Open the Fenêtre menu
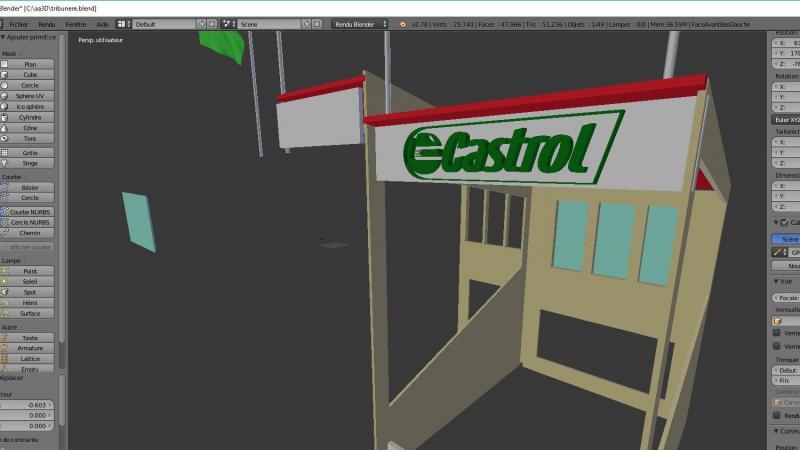This screenshot has height=450, width=800. 75,23
